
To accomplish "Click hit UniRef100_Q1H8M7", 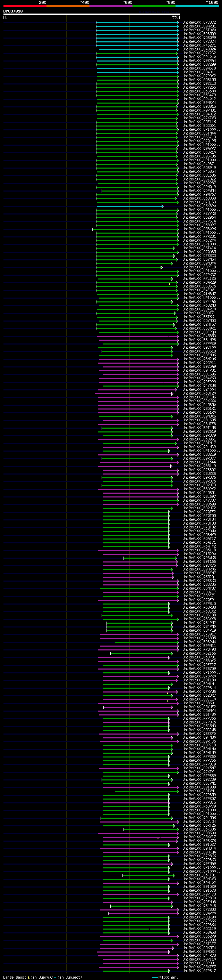I will pos(199,294).
